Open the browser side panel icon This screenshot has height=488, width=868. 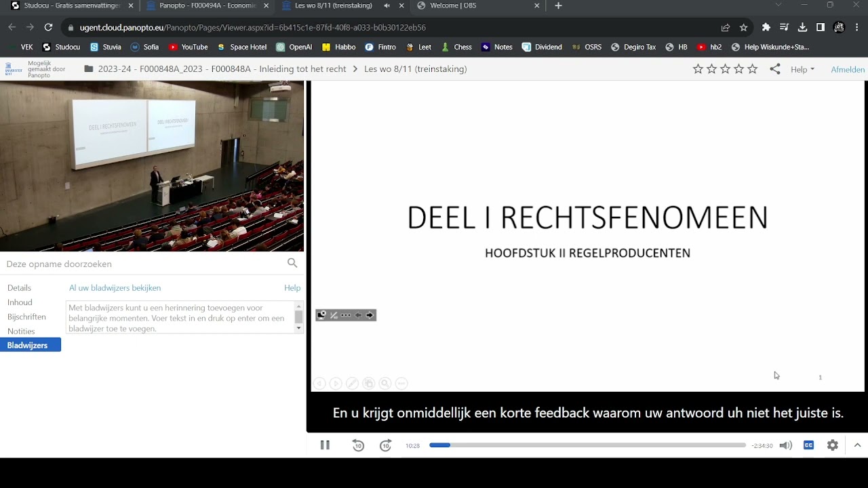coord(821,27)
